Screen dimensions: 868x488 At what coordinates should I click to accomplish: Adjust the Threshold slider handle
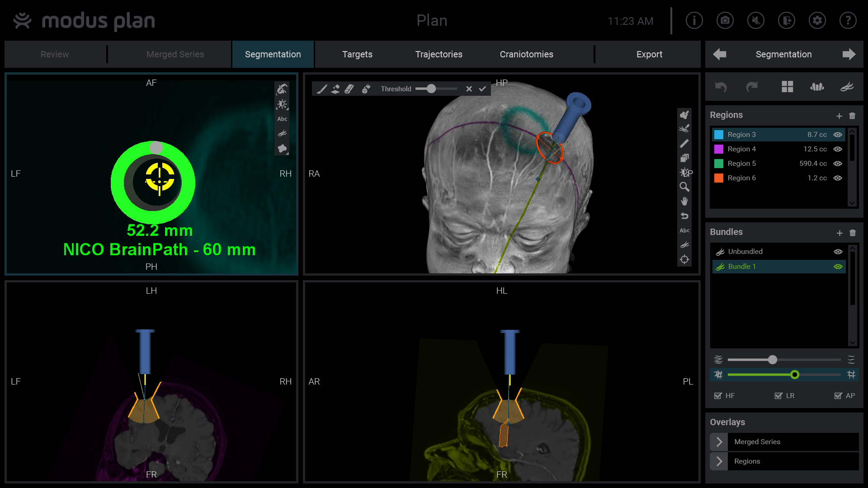(431, 89)
